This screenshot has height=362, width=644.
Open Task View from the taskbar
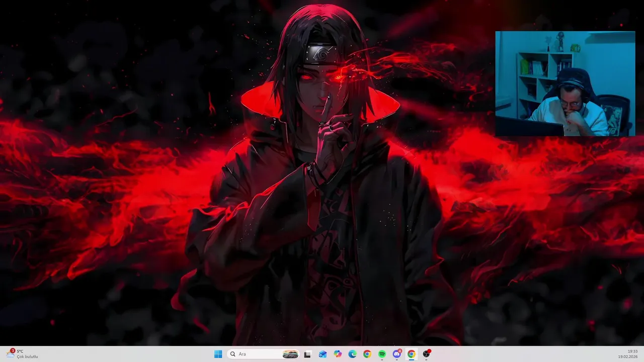[307, 354]
